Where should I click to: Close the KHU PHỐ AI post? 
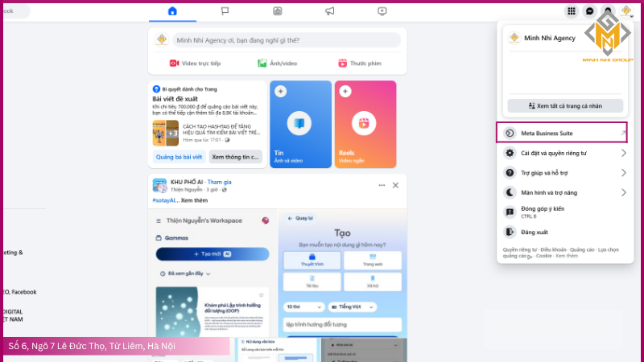tap(395, 186)
